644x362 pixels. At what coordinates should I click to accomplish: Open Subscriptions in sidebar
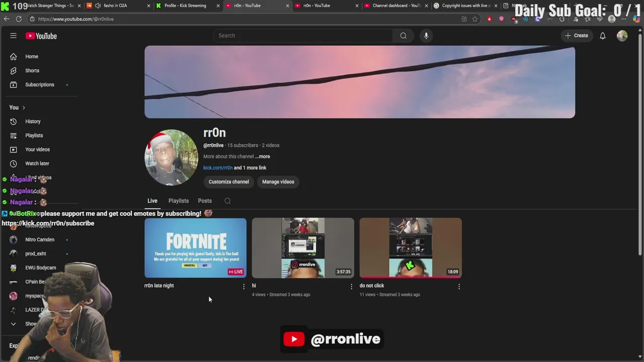(39, 84)
